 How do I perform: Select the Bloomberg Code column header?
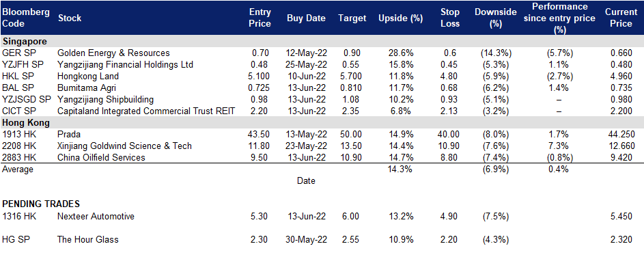(26, 18)
